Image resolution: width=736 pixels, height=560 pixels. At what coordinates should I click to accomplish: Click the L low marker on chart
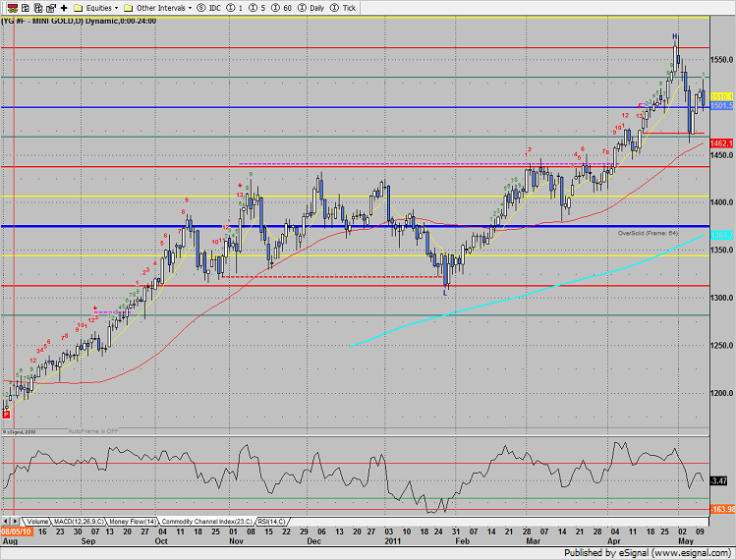pyautogui.click(x=445, y=293)
